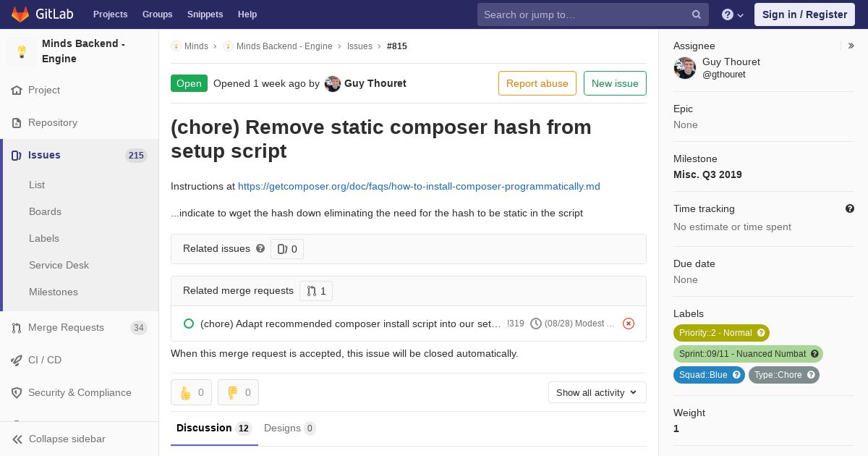
Task: Open Help in top navbar
Action: [247, 14]
